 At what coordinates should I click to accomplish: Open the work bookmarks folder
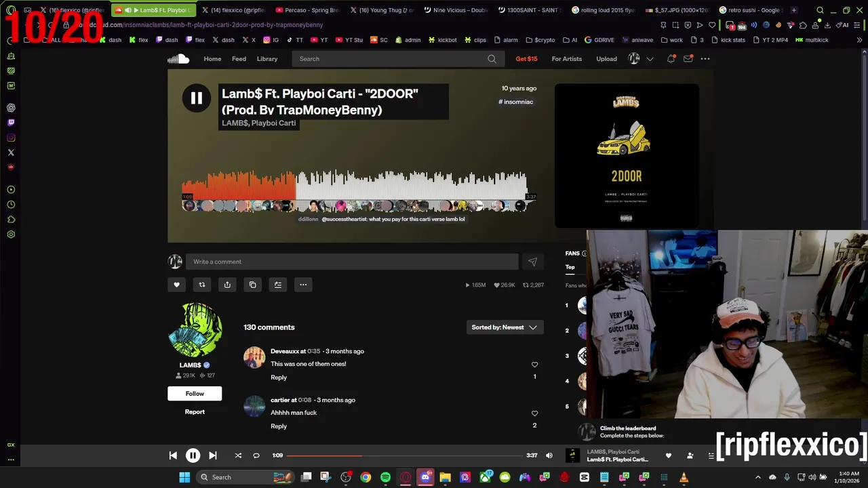671,40
